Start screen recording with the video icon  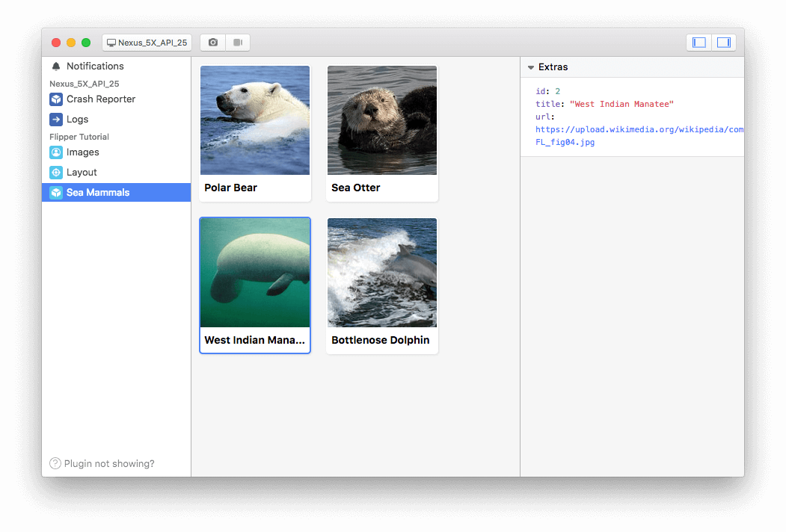pos(237,42)
